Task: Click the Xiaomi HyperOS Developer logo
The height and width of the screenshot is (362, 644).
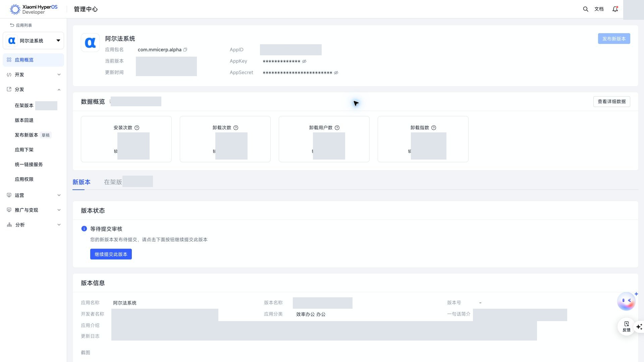Action: pos(34,9)
